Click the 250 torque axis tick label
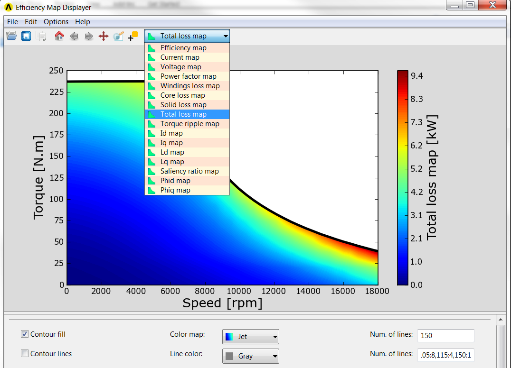The image size is (511, 368). click(x=56, y=71)
